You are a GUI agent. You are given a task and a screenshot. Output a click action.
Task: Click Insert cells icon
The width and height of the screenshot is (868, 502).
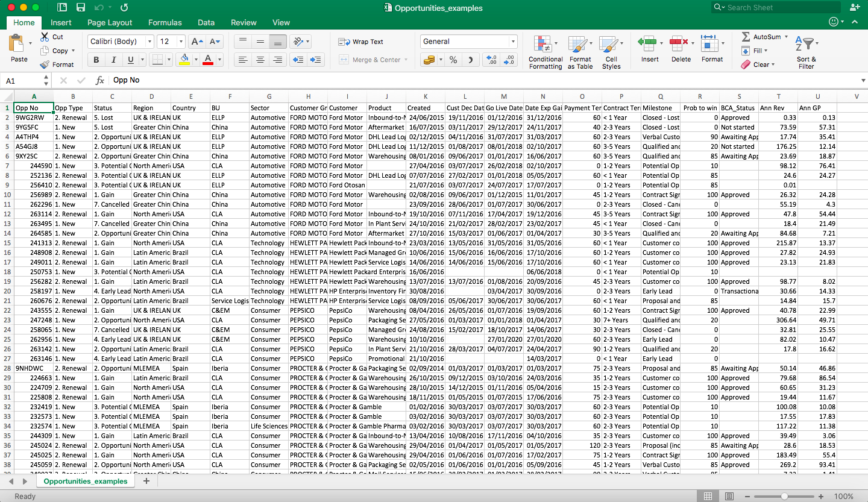(x=647, y=43)
